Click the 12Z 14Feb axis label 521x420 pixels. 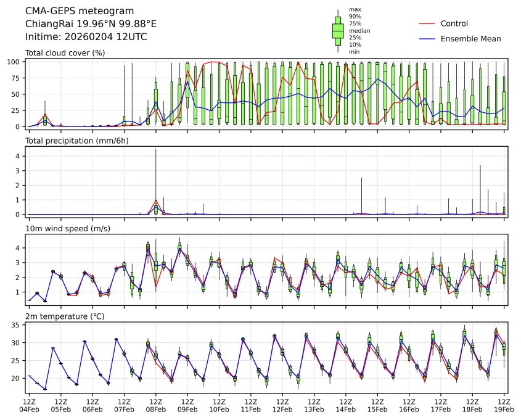tap(345, 405)
